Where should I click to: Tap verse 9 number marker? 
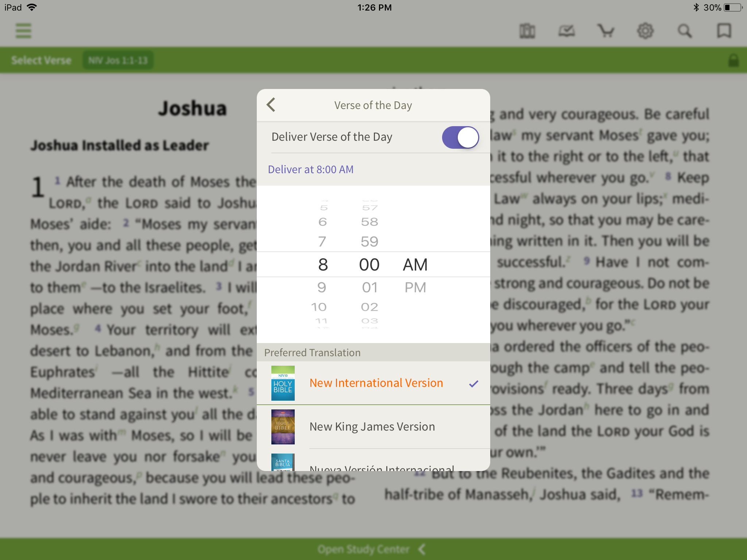pyautogui.click(x=587, y=261)
